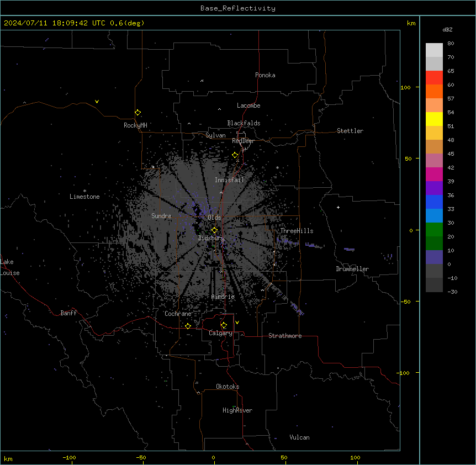This screenshot has width=476, height=465.
Task: Select the yellow diamond marker between Olds and Didsbury
Action: click(215, 230)
